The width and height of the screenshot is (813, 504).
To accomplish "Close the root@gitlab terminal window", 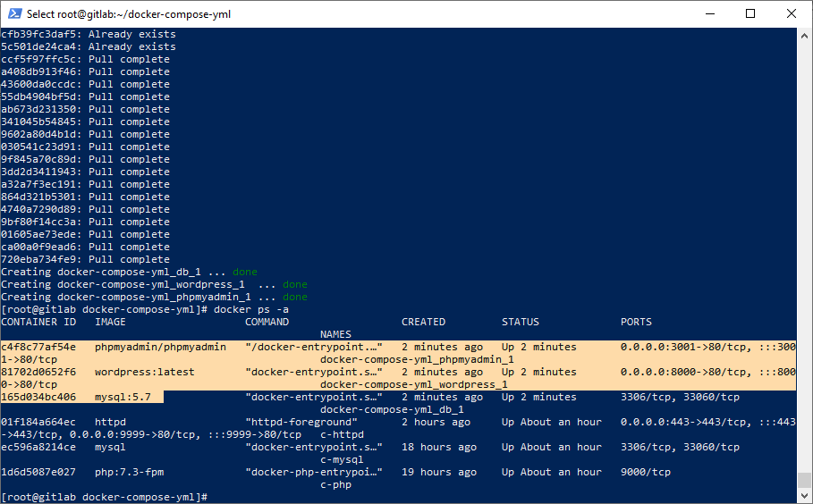I will tap(792, 13).
